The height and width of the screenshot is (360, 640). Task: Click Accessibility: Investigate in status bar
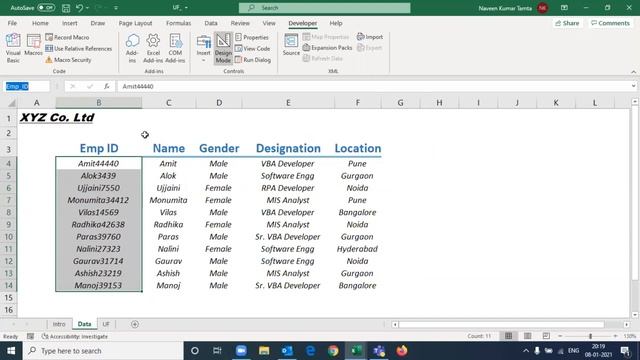click(x=75, y=336)
